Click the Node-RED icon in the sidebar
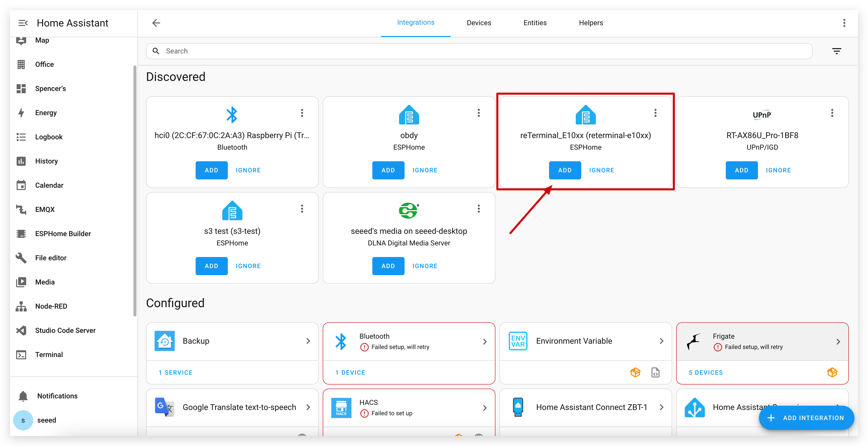This screenshot has height=446, width=868. click(x=21, y=306)
